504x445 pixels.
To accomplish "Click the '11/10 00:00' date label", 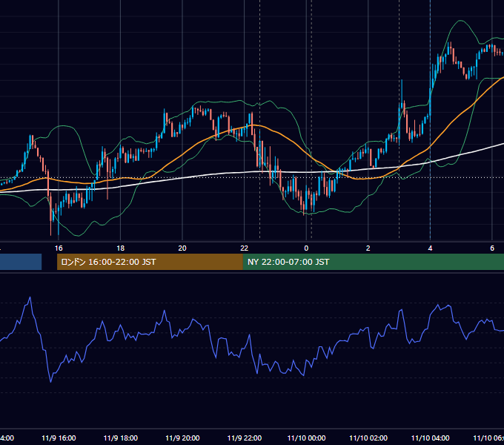I will [306, 438].
